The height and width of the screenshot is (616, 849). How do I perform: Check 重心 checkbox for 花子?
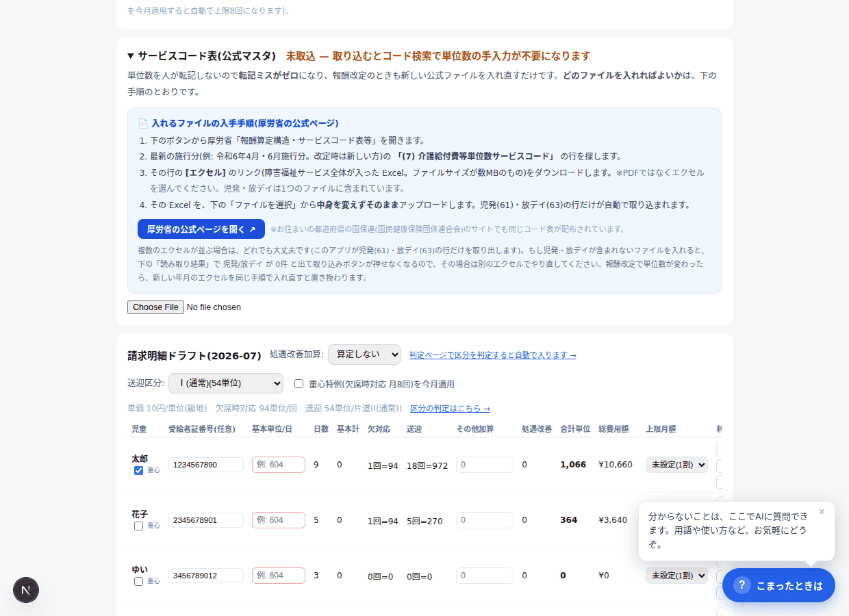click(x=138, y=526)
